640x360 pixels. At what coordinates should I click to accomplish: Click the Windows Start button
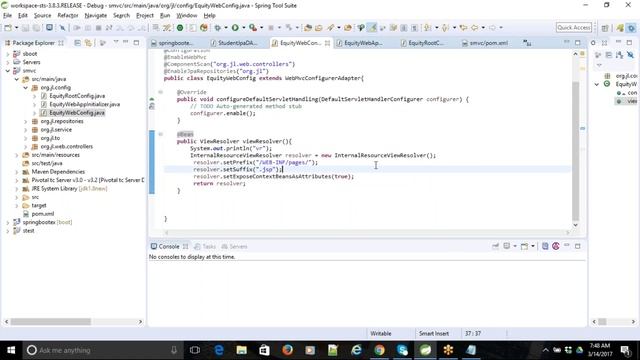11,350
